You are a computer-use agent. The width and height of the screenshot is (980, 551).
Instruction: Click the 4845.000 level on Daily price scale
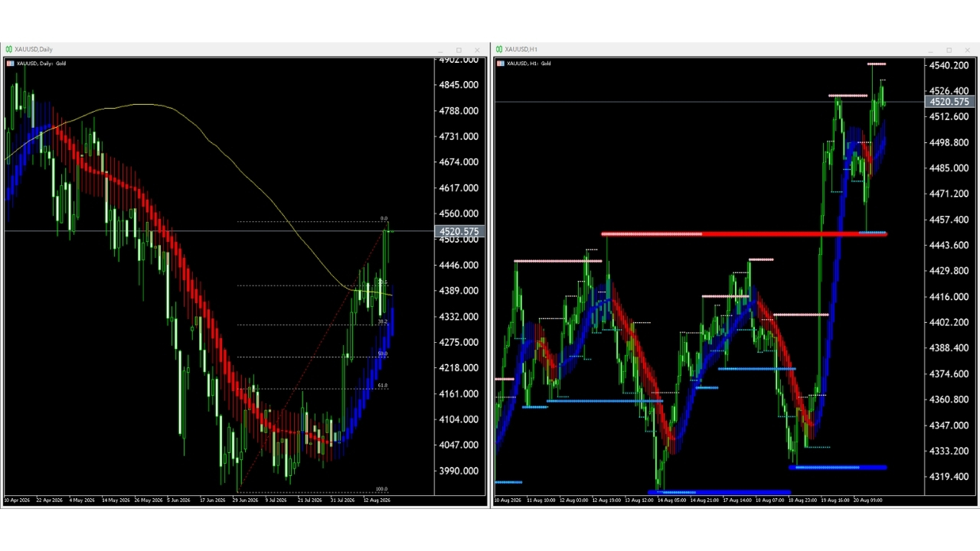pos(459,85)
